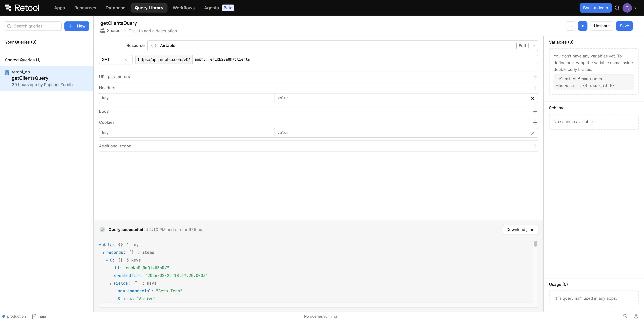Click the results panel scrollbar thumb
Image resolution: width=644 pixels, height=321 pixels.
click(535, 244)
